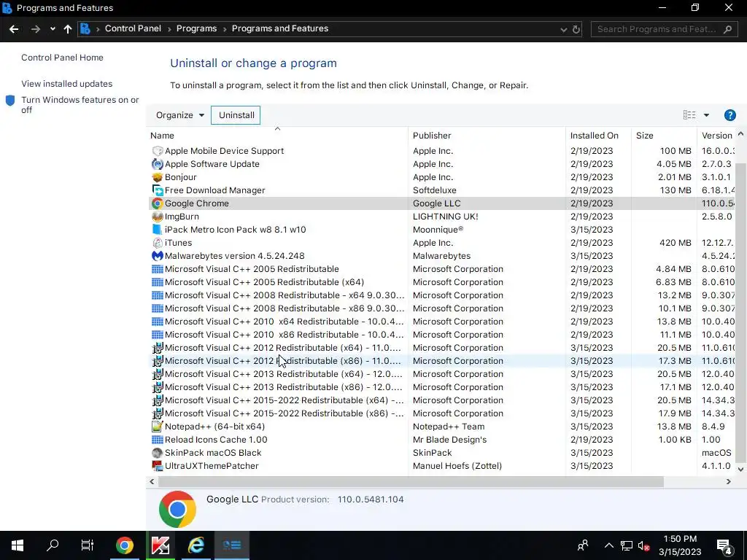Go up one level with Up arrow
Viewport: 747px width, 560px height.
[x=68, y=29]
